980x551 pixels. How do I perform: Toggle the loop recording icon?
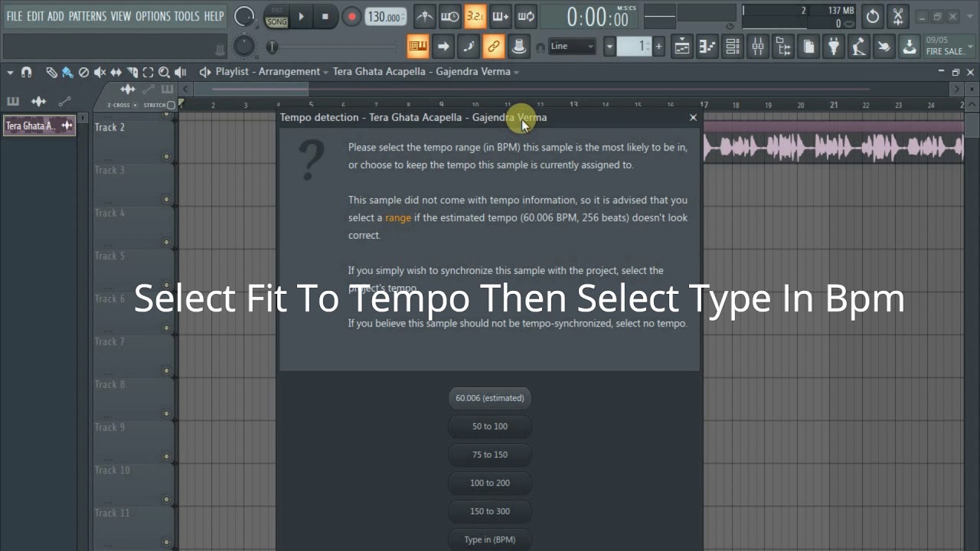tap(526, 16)
